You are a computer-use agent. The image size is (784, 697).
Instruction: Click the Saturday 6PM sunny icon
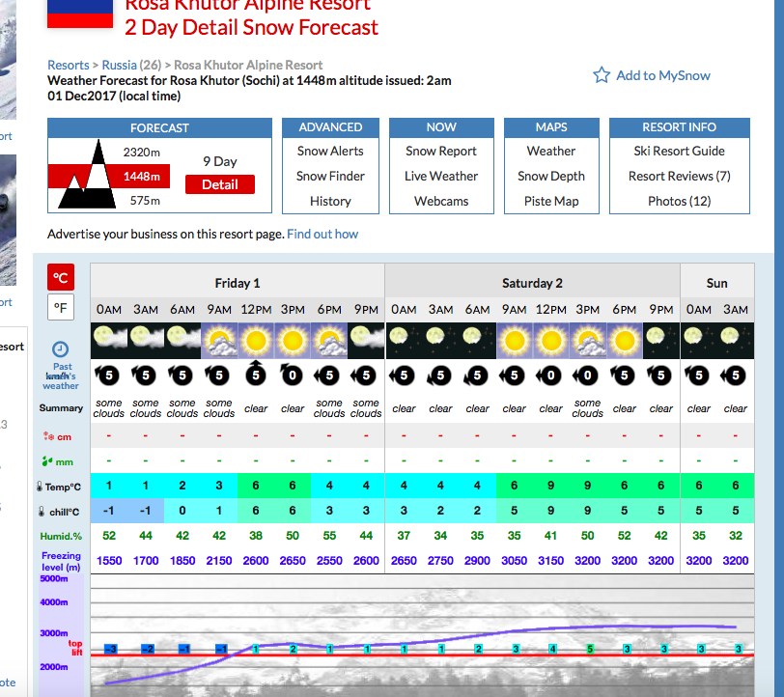pyautogui.click(x=625, y=341)
